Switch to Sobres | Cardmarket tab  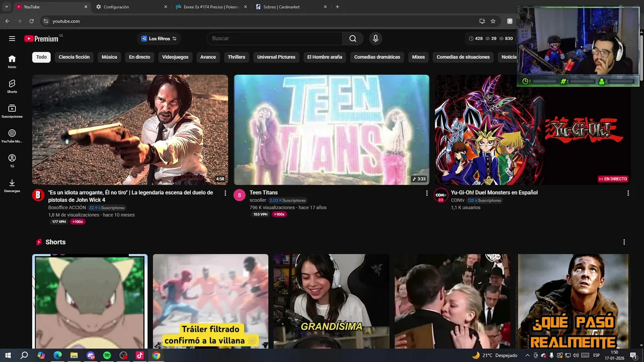tap(291, 7)
